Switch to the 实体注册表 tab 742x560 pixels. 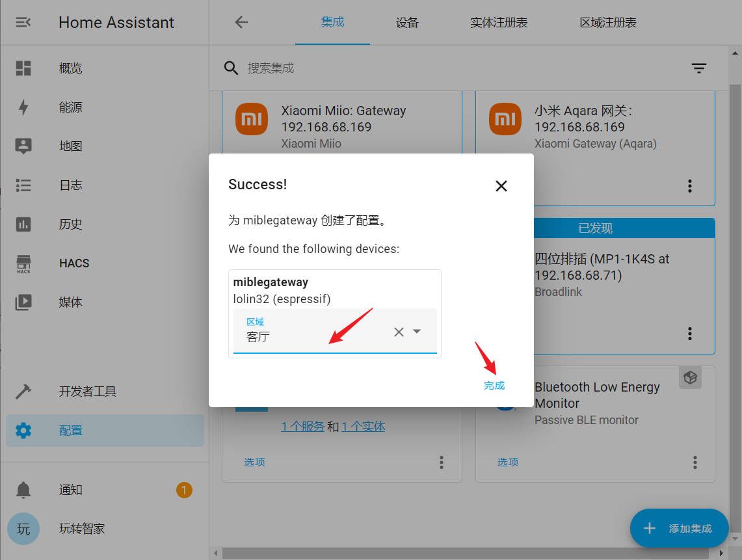click(x=499, y=22)
